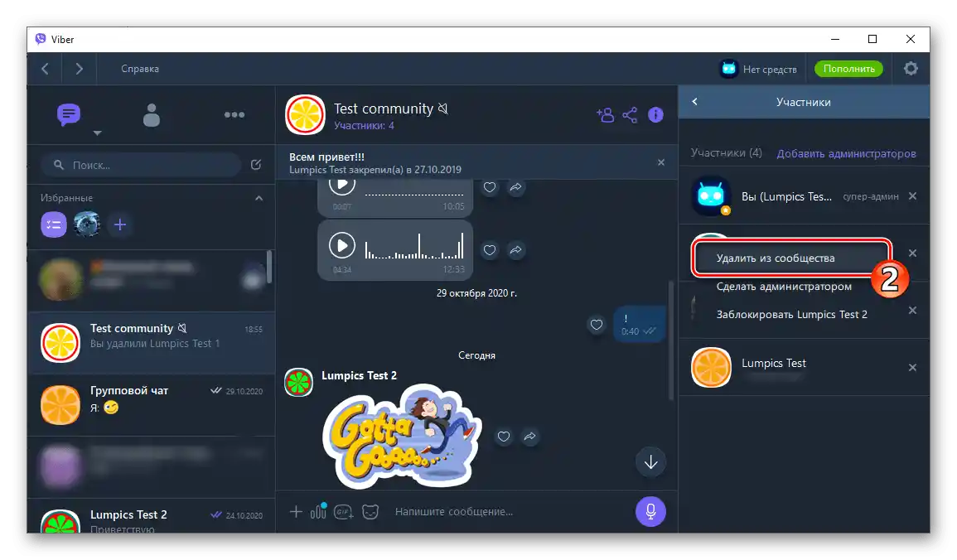The image size is (957, 560).
Task: Open Test community info with the info icon
Action: (x=655, y=114)
